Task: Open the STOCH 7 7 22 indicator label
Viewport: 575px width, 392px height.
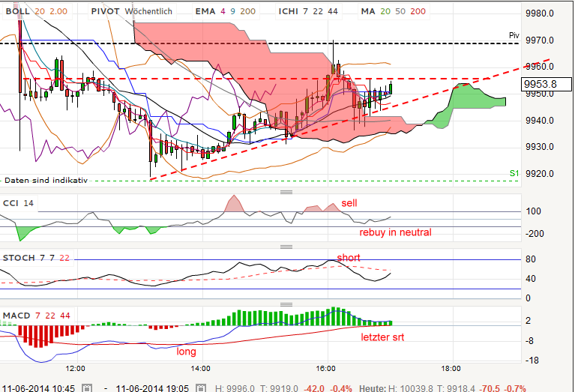Action: tap(36, 258)
